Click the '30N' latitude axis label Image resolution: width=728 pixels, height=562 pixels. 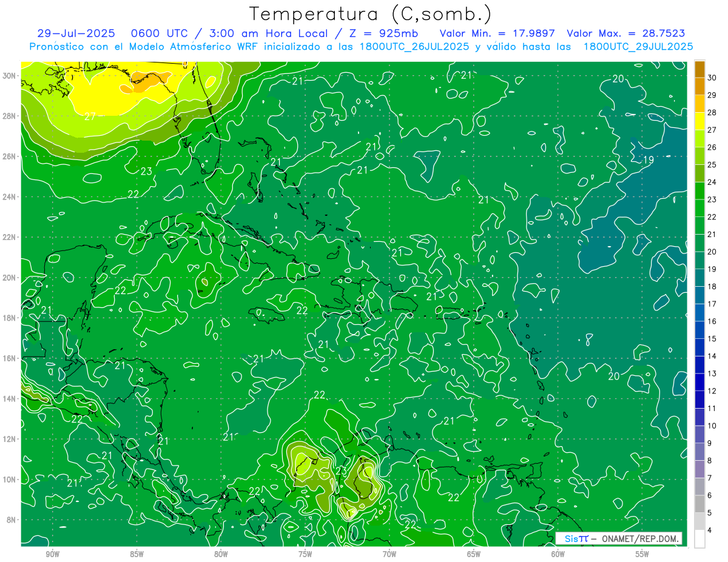point(10,76)
